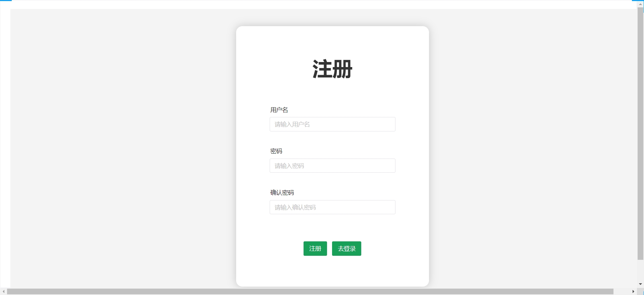
Task: Click the 用户名 field label
Action: (x=279, y=110)
